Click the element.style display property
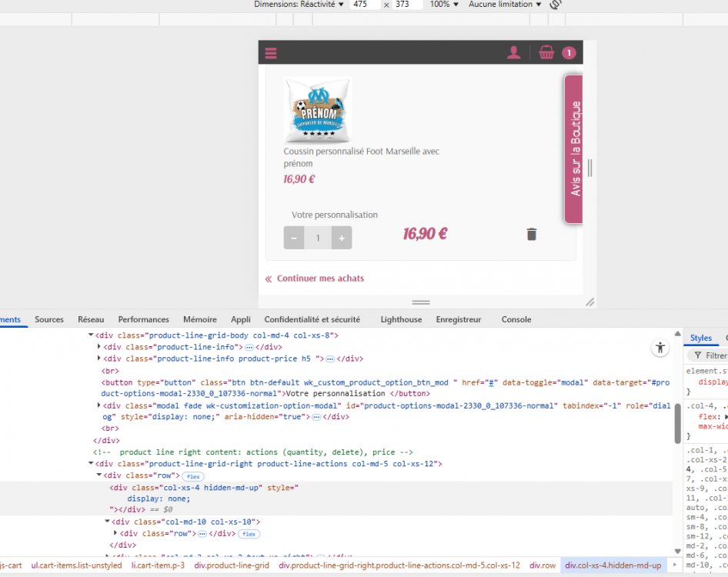 [713, 382]
